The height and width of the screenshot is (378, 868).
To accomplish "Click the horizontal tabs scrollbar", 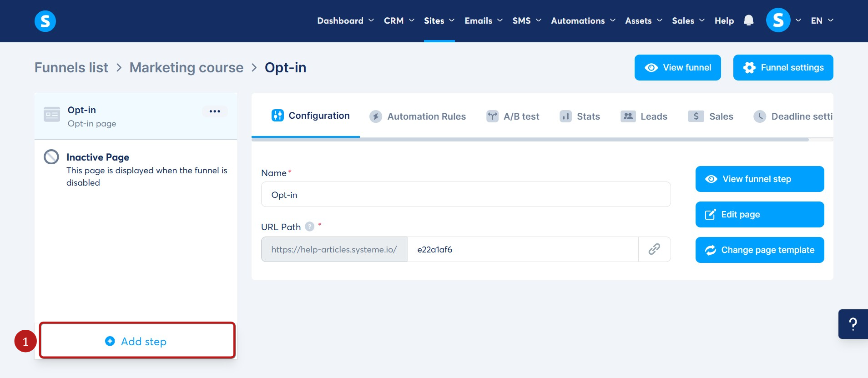I will pyautogui.click(x=530, y=140).
